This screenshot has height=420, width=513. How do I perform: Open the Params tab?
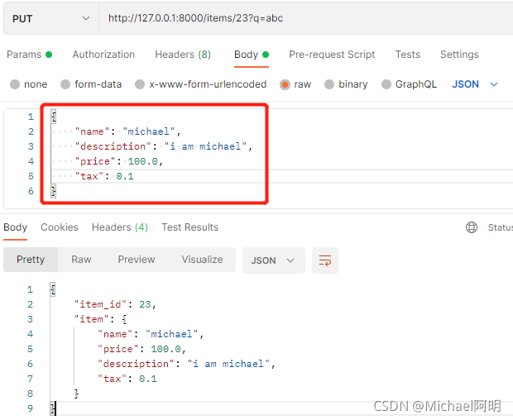click(x=30, y=55)
